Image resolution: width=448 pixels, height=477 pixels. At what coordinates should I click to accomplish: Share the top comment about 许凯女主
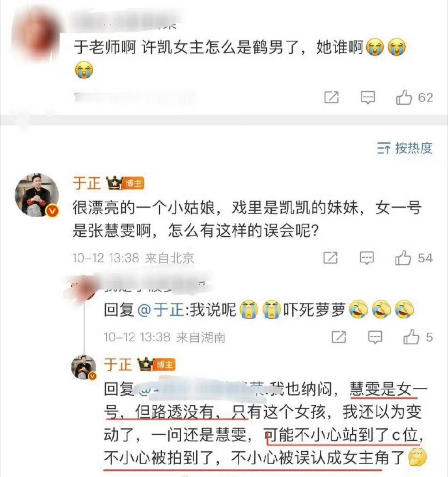(x=331, y=97)
